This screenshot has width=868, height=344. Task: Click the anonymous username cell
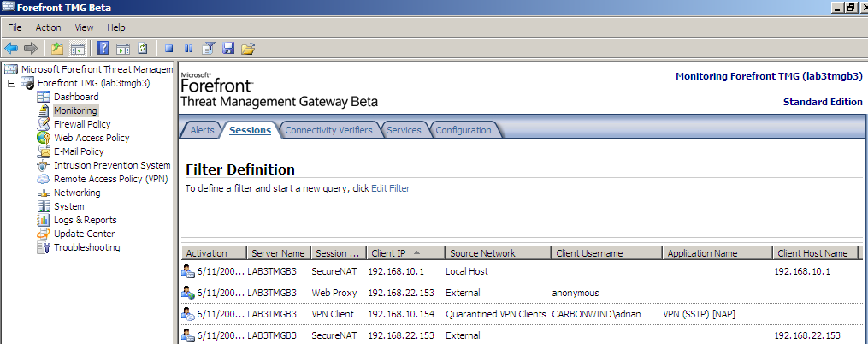click(x=576, y=293)
